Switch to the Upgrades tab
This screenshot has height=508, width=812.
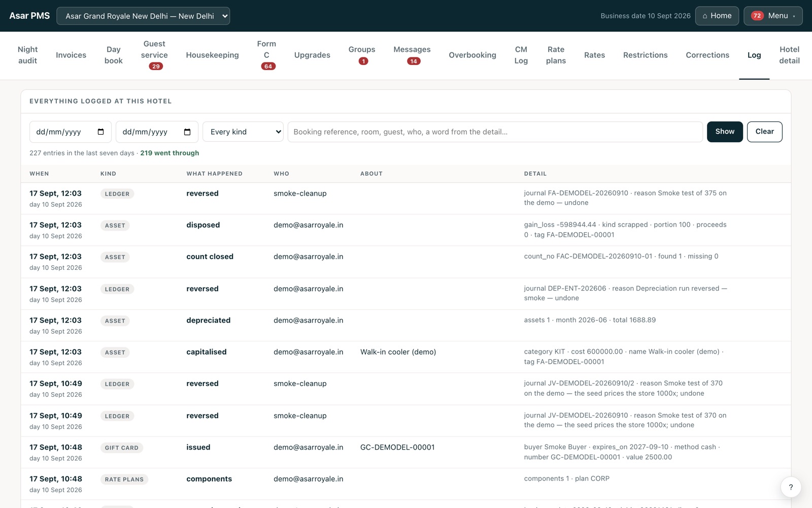click(312, 55)
